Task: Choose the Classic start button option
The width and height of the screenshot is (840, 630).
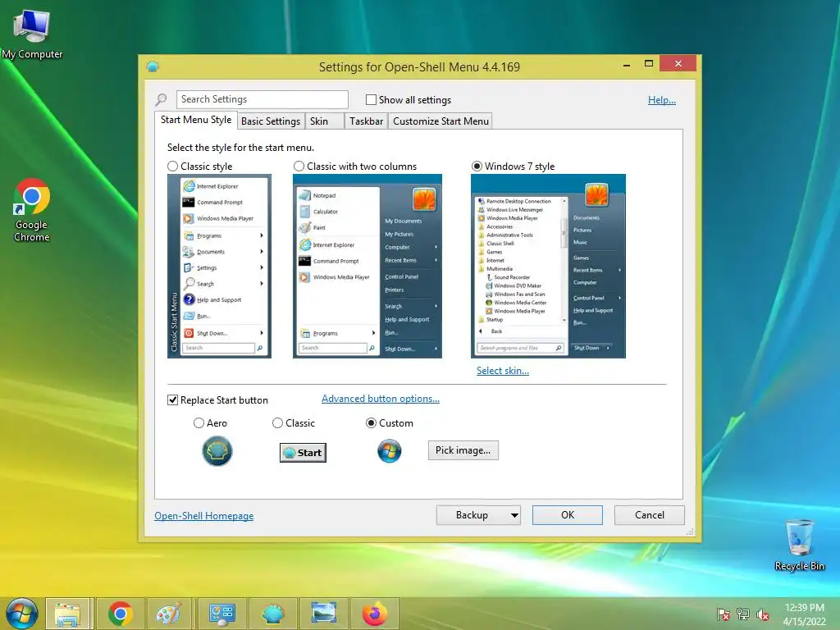Action: click(x=277, y=423)
